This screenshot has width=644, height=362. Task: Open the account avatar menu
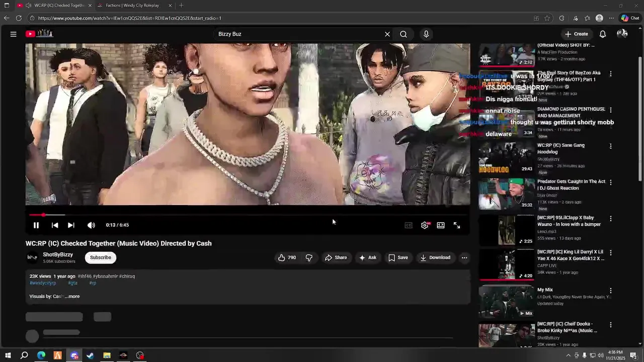[x=622, y=34]
